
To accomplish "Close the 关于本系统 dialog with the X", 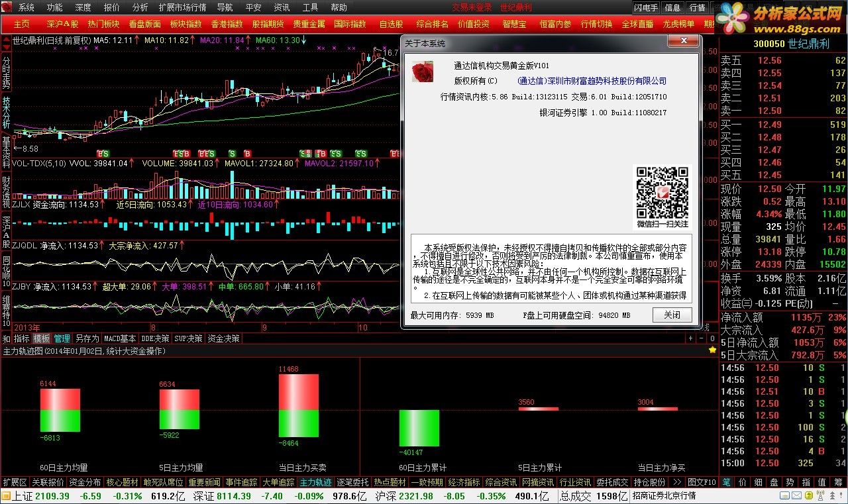I will coord(683,42).
